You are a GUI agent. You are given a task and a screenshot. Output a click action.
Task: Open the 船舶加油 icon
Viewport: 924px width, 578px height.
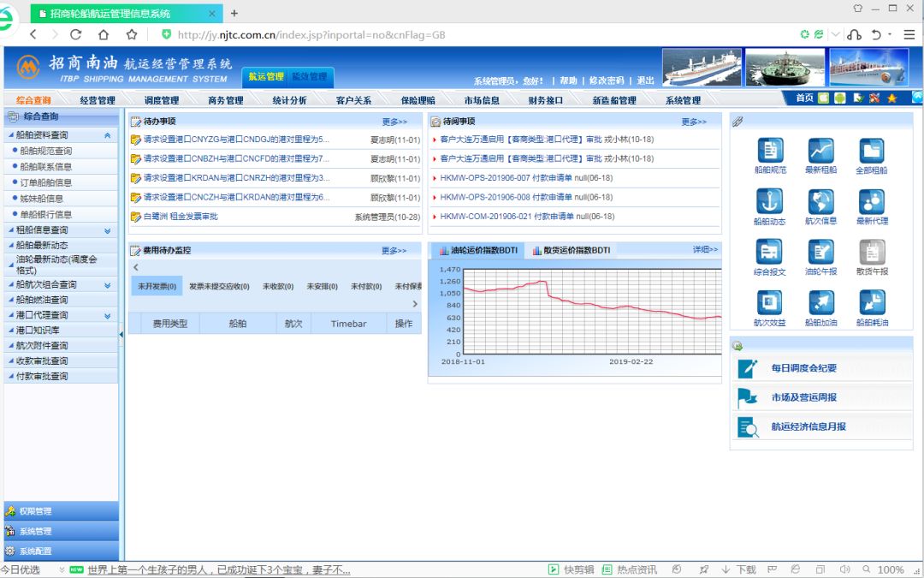click(x=820, y=303)
